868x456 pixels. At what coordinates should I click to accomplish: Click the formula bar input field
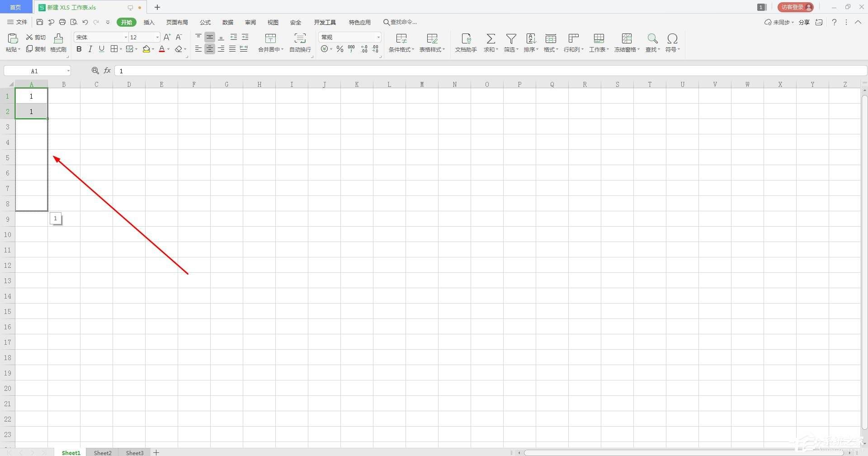coord(491,71)
